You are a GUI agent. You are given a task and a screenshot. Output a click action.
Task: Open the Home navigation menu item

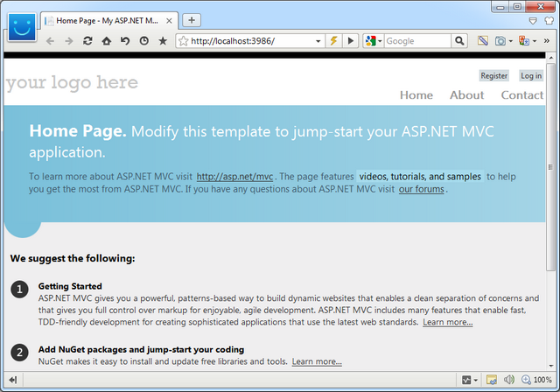pos(416,95)
